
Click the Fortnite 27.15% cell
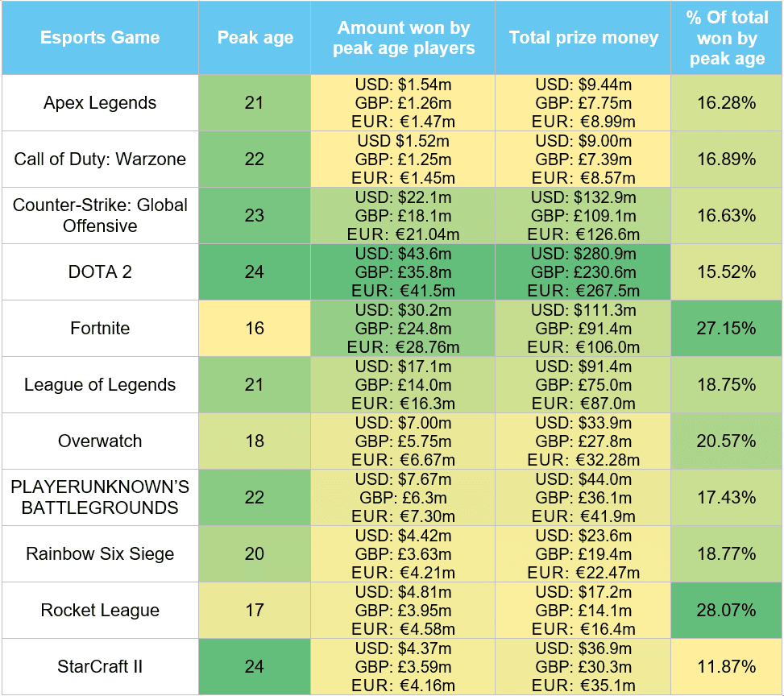(x=727, y=329)
